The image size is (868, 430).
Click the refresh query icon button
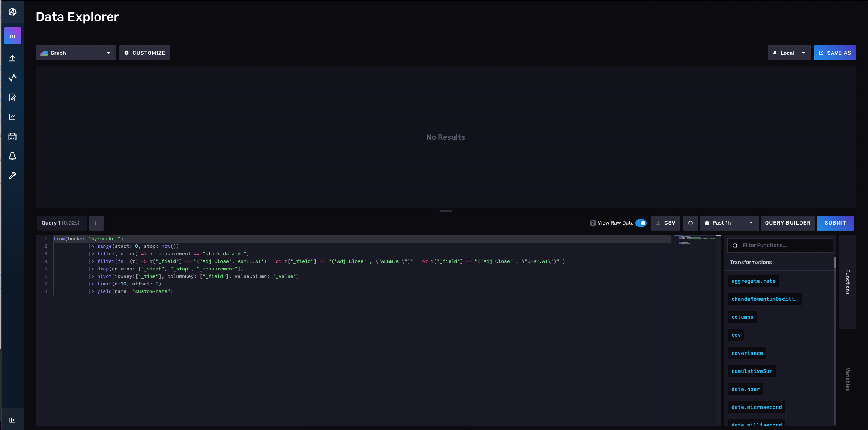coord(690,223)
